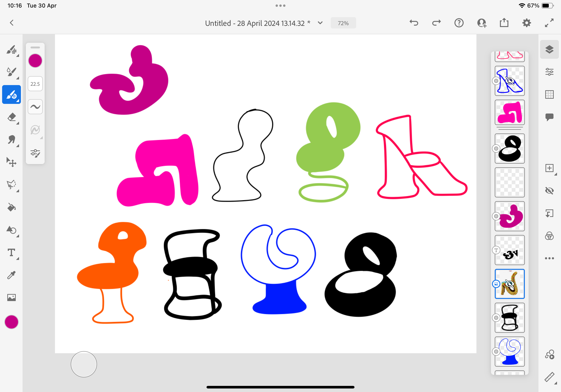561x392 pixels.
Task: Expand document title dropdown chevron
Action: coord(320,23)
